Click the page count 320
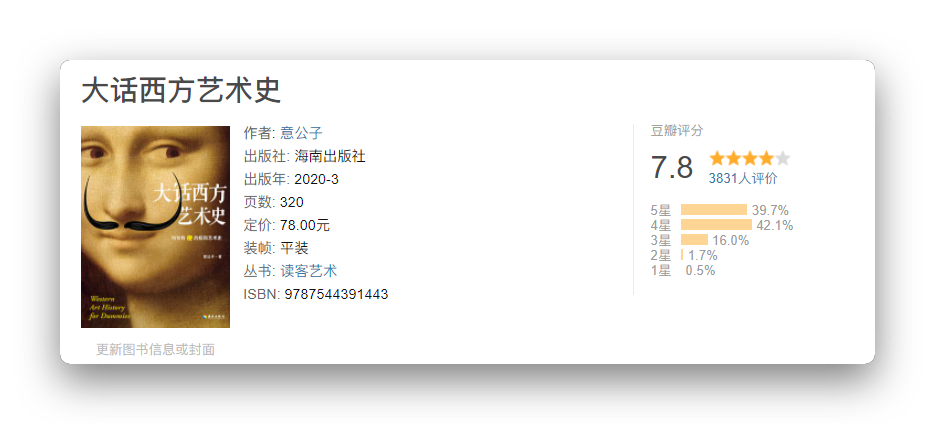Screen dimensions: 935x424 click(292, 202)
